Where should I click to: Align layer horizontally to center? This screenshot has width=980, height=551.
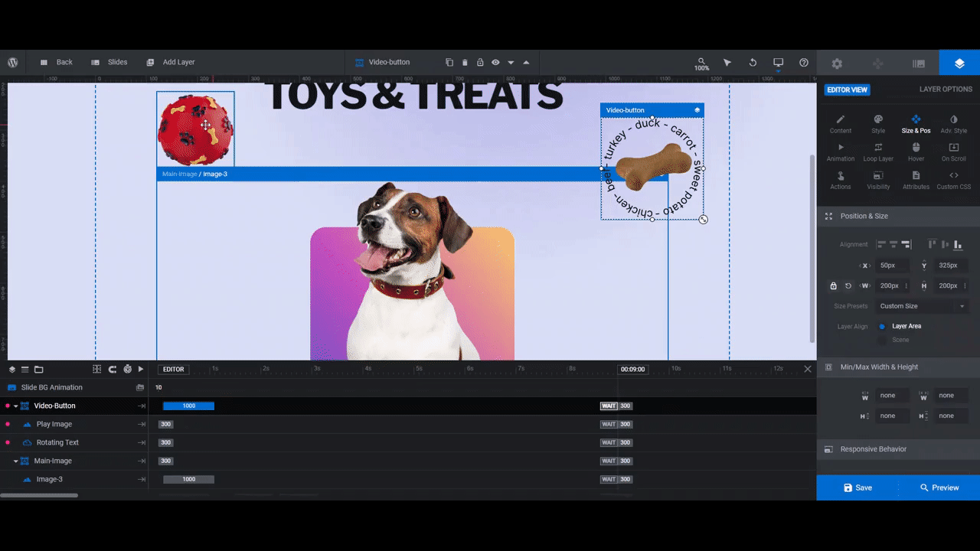[893, 244]
